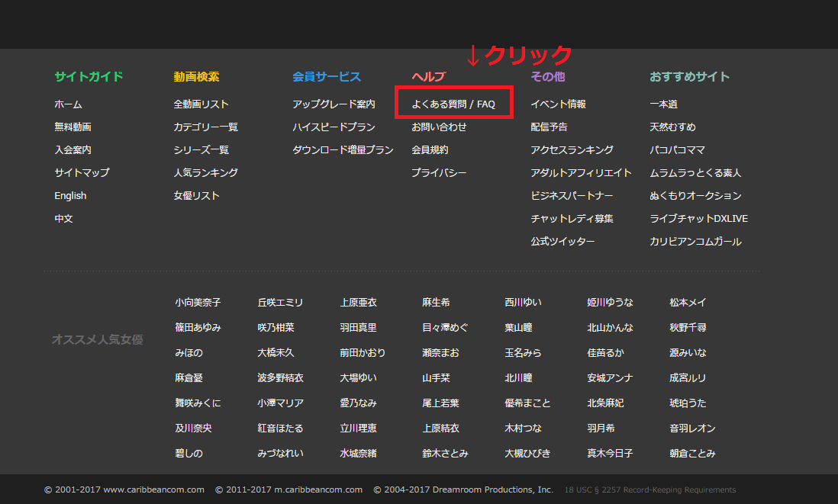The height and width of the screenshot is (504, 838).
Task: Open イベント情報 under その他
Action: click(x=558, y=104)
